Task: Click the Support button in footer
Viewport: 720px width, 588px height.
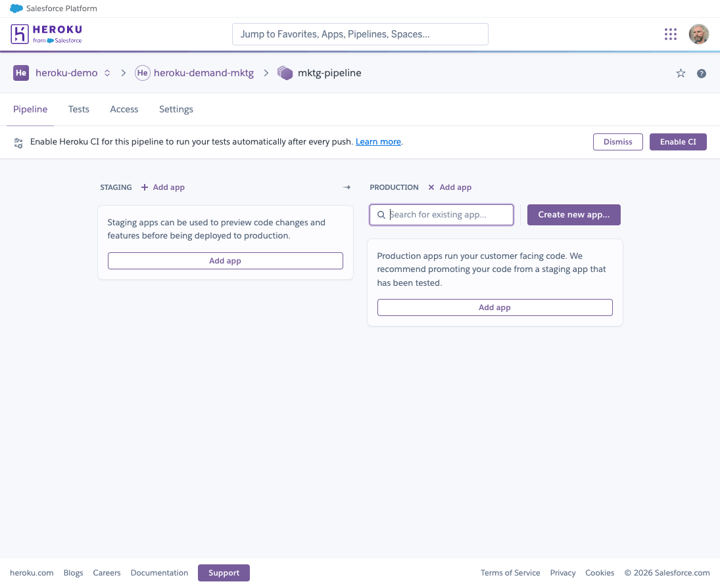Action: (x=224, y=573)
